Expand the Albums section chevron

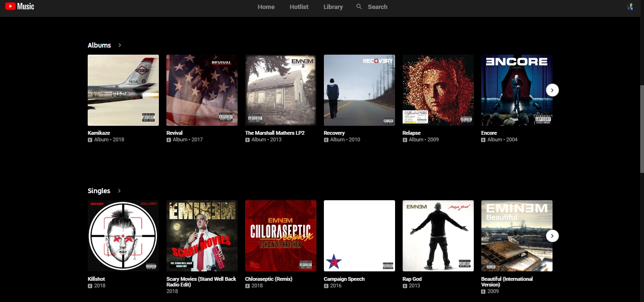pos(120,45)
